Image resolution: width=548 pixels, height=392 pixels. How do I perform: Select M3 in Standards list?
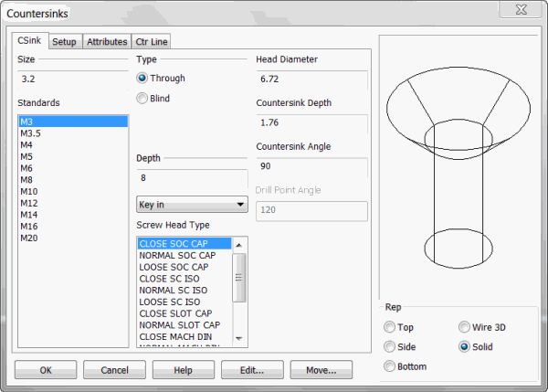pos(73,122)
